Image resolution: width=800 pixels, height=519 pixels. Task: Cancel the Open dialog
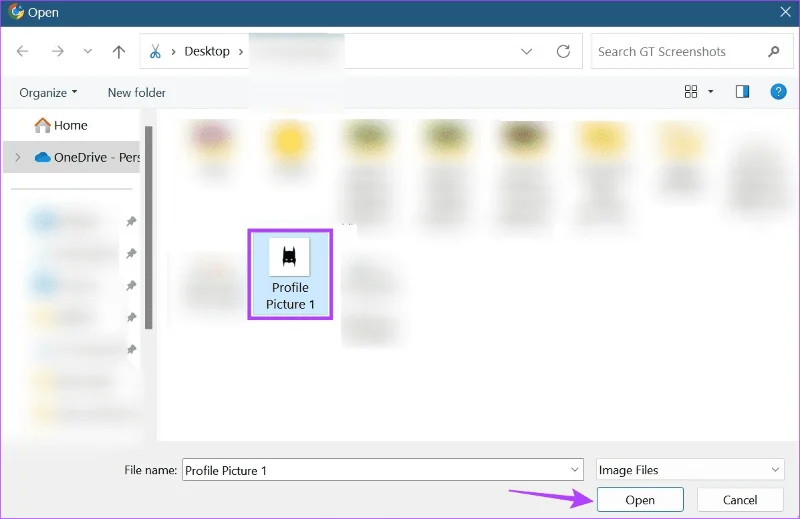pos(740,500)
